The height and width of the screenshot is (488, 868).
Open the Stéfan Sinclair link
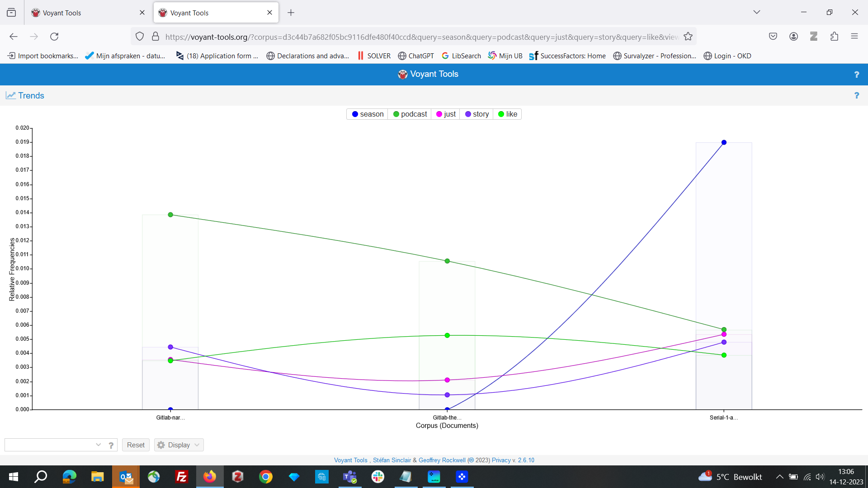pos(392,460)
